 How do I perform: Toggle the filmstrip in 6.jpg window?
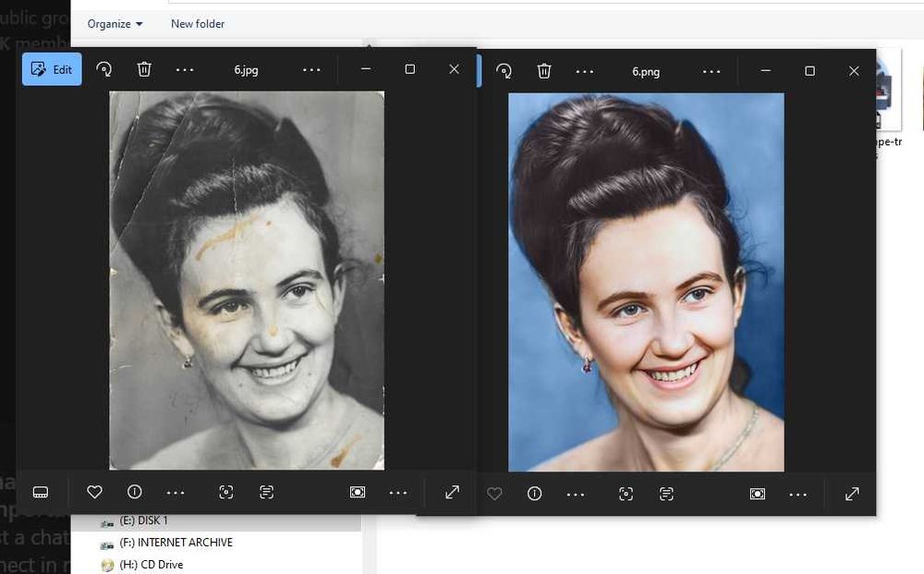point(41,492)
